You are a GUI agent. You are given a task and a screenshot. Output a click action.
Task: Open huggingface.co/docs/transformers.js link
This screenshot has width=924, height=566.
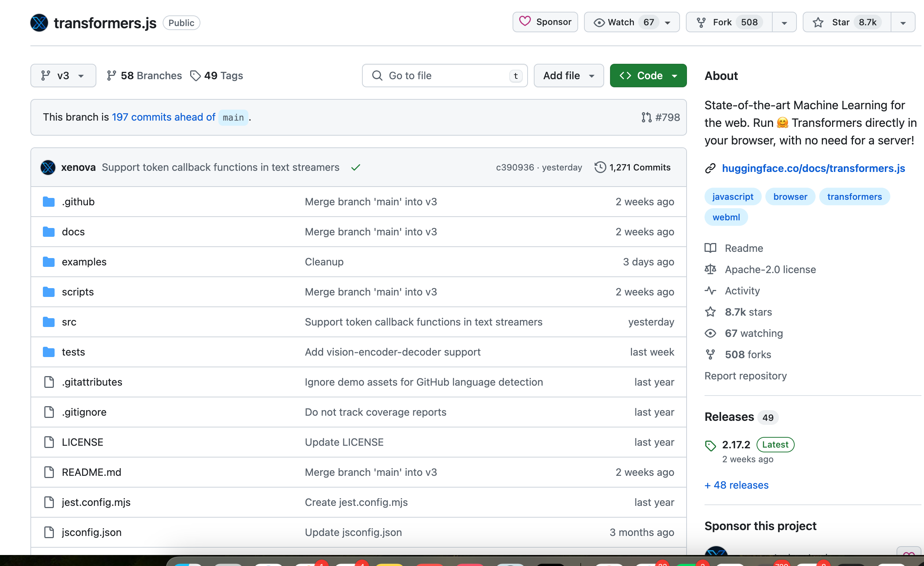813,168
